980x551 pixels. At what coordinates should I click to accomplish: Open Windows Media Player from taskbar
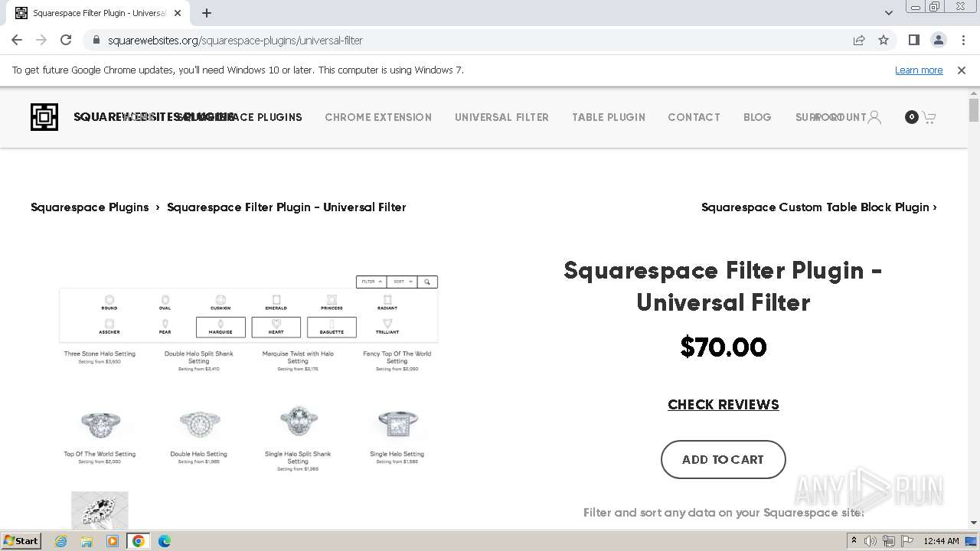pos(113,541)
